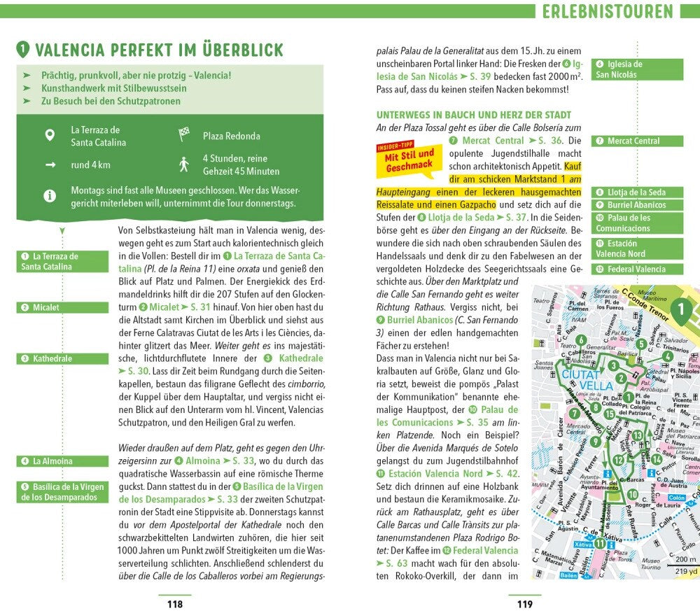Click the location pin icon beside La Terraza
700x611 pixels.
(x=49, y=136)
